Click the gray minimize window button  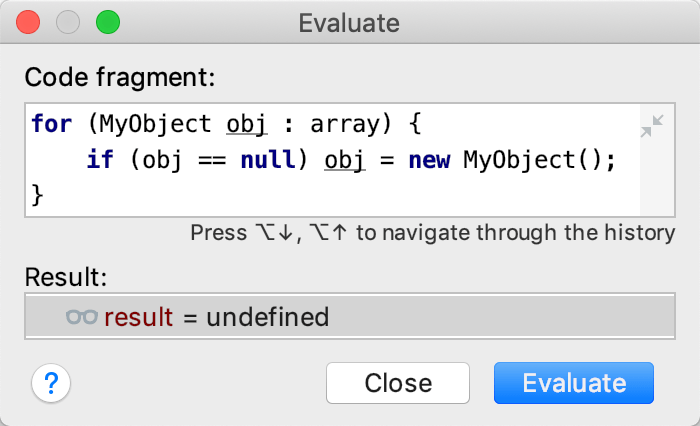(68, 22)
